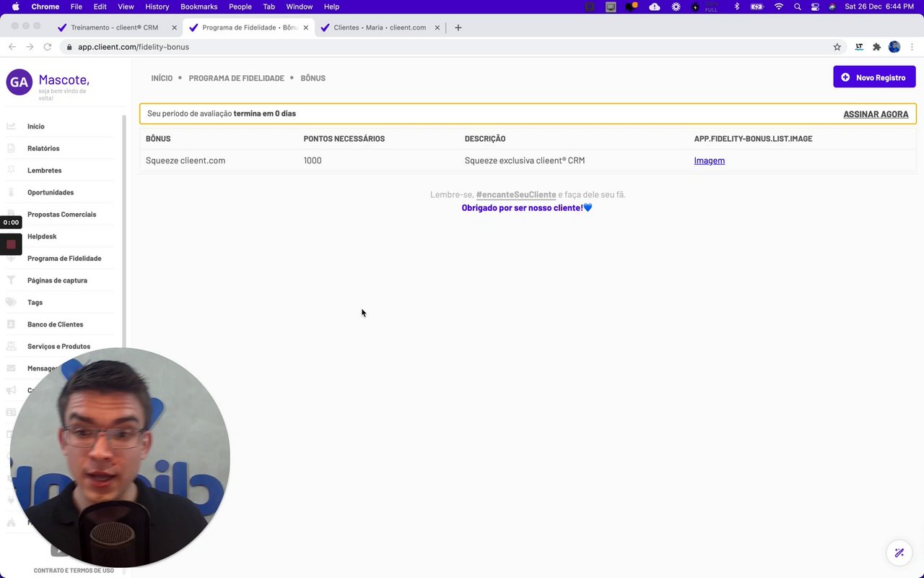924x578 pixels.
Task: Open the History menu
Action: [157, 7]
